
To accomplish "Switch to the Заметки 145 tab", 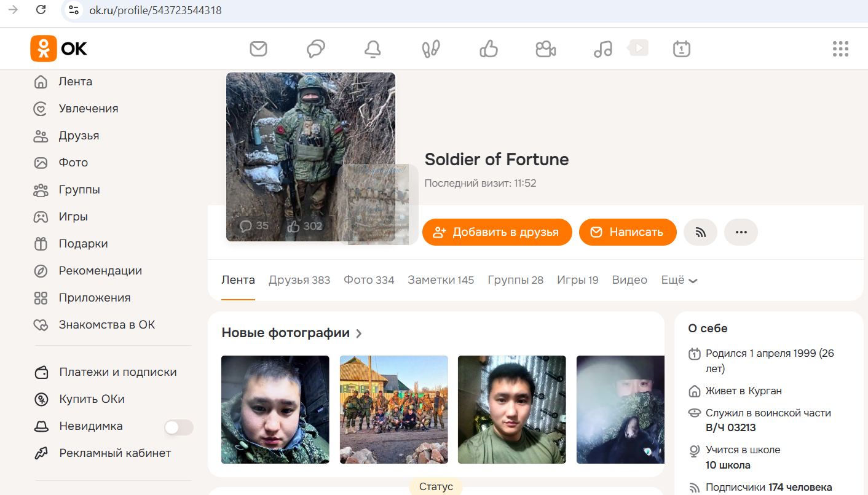I will point(440,280).
